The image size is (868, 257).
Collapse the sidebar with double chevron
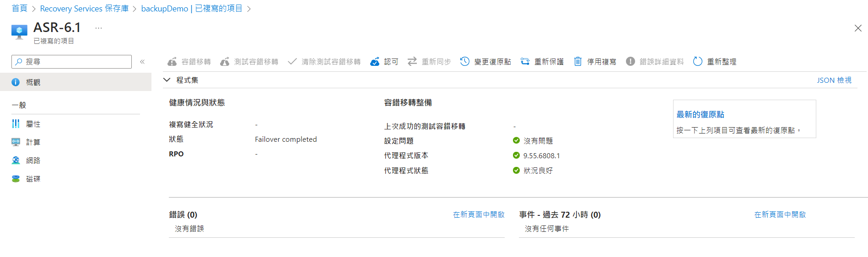click(142, 62)
